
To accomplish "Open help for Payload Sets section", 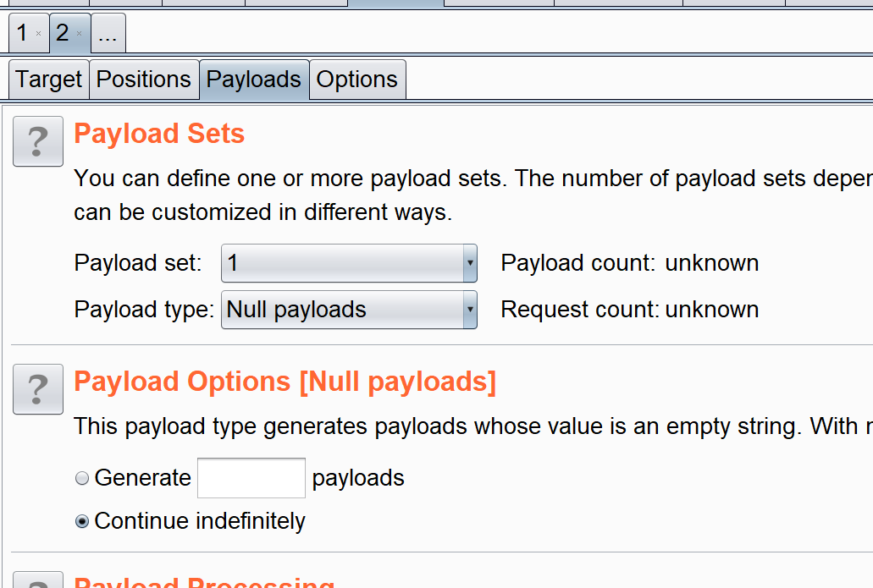I will [38, 141].
